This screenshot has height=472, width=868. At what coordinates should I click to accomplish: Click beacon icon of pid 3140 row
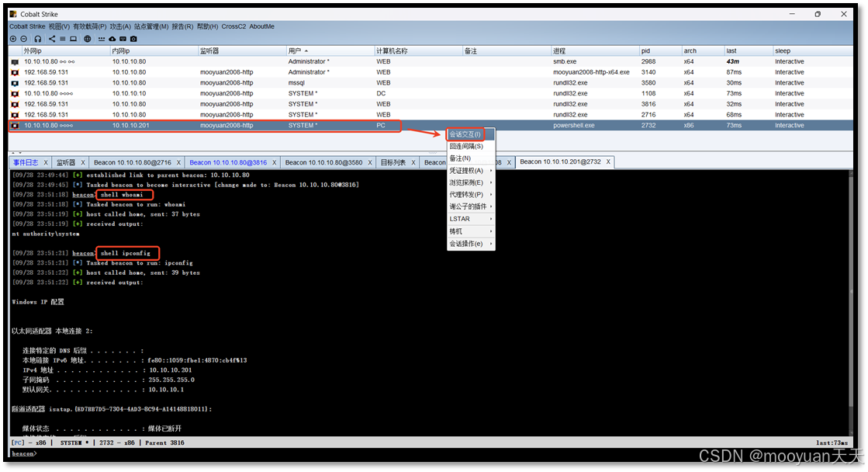tap(15, 72)
